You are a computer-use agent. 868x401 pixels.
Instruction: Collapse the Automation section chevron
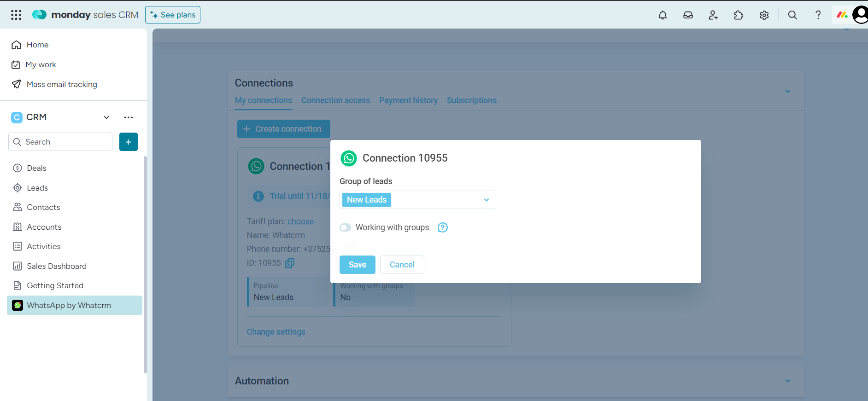point(787,381)
